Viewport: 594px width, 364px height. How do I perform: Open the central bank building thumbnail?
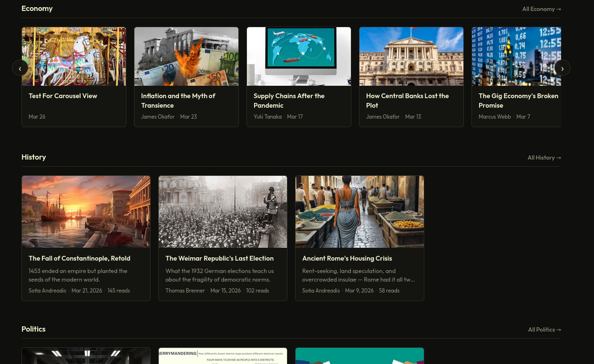coord(411,56)
